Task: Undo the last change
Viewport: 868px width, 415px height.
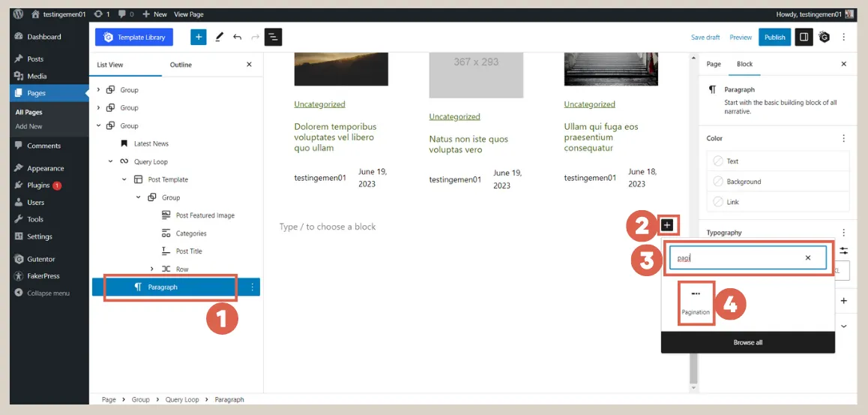Action: tap(238, 37)
